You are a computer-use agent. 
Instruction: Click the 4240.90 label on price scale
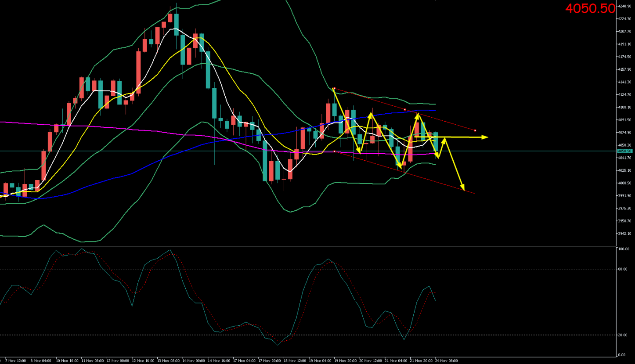pyautogui.click(x=624, y=6)
